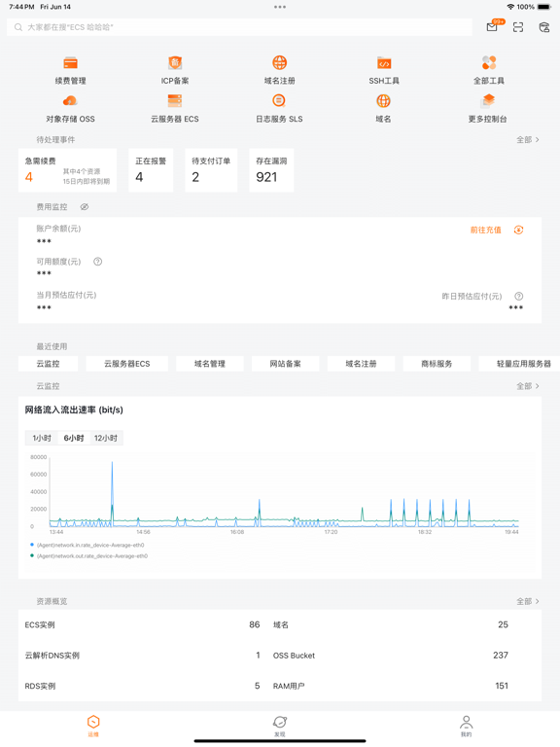Switch to the 我的 bottom tab
Image resolution: width=560 pixels, height=747 pixels.
tap(467, 726)
